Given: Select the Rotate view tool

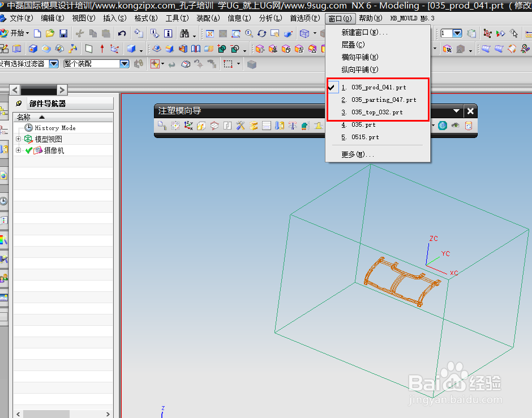Looking at the screenshot, I should coord(262,33).
